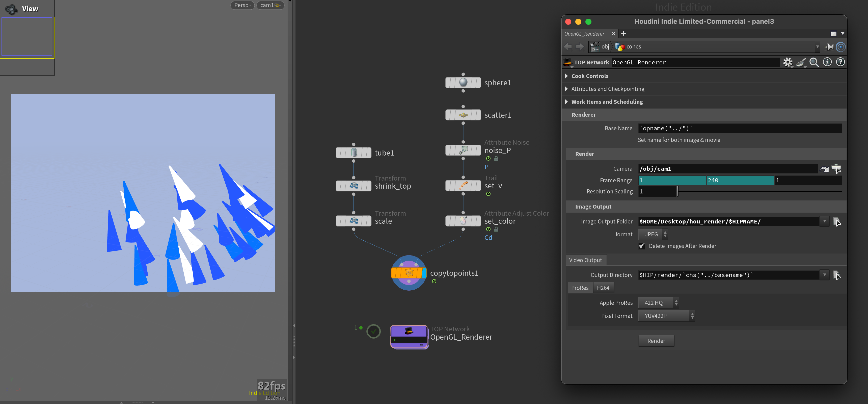Select the sphere1 node in the network

tap(463, 82)
